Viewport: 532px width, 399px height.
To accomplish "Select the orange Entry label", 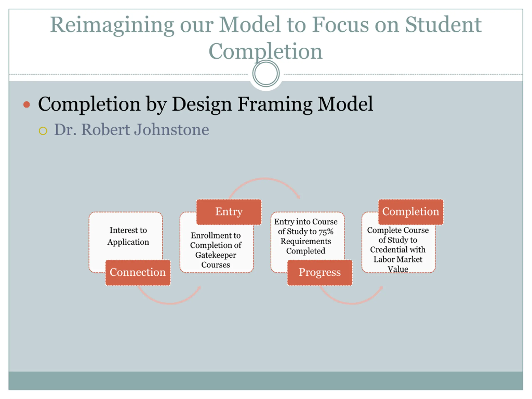I will [x=229, y=212].
